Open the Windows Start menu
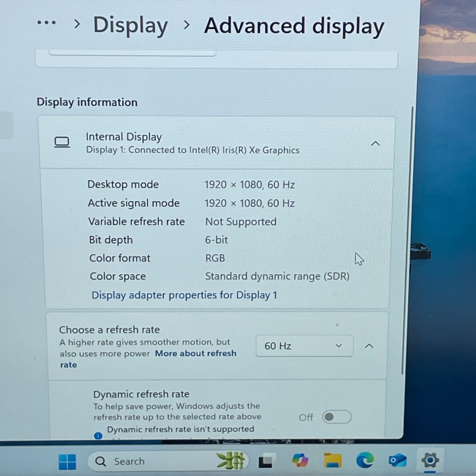The image size is (476, 476). [x=67, y=462]
